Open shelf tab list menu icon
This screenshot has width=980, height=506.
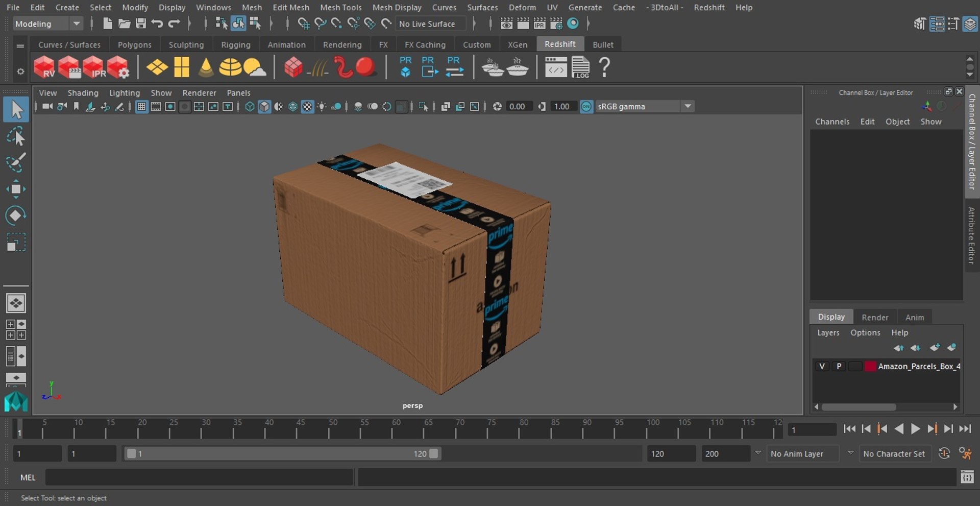tap(20, 46)
